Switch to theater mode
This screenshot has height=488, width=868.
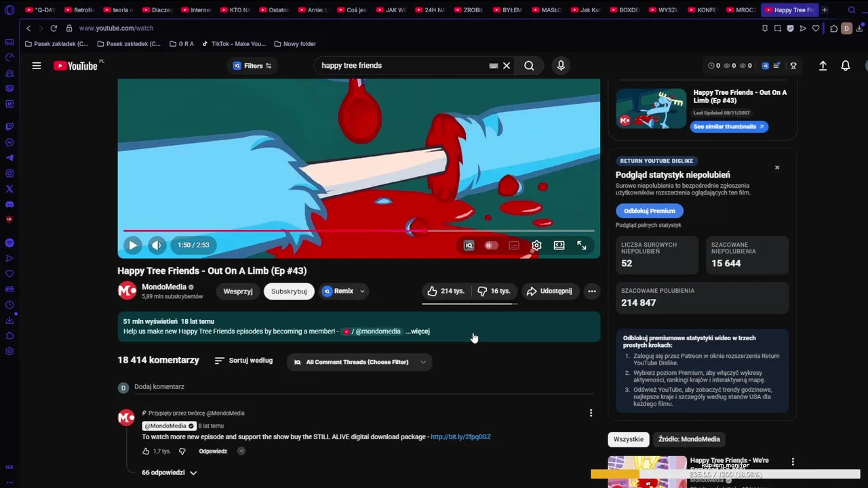(x=559, y=245)
